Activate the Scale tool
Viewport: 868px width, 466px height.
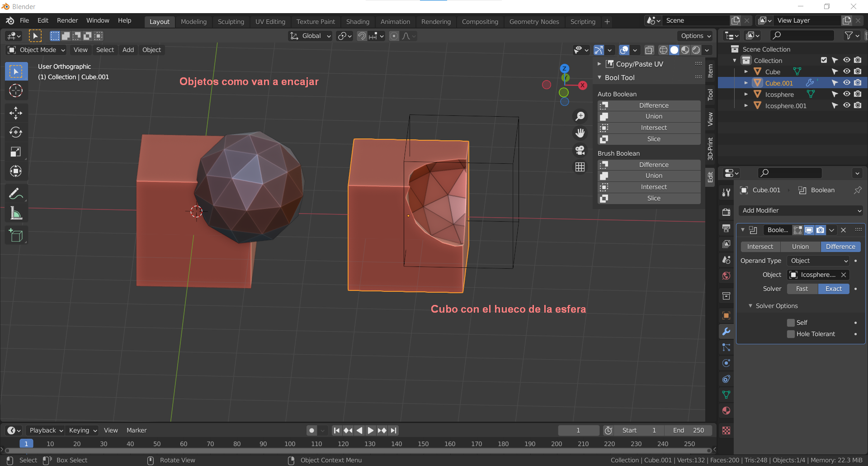16,152
